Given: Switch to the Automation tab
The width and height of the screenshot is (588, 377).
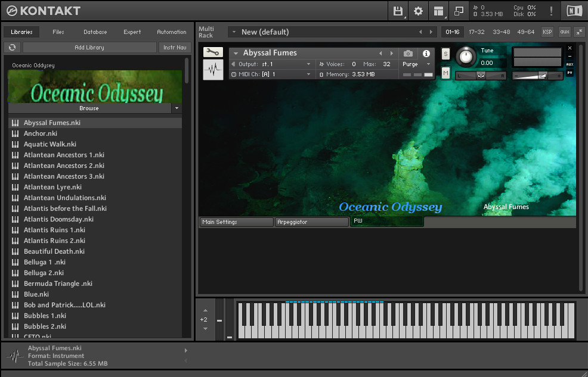Looking at the screenshot, I should 171,32.
